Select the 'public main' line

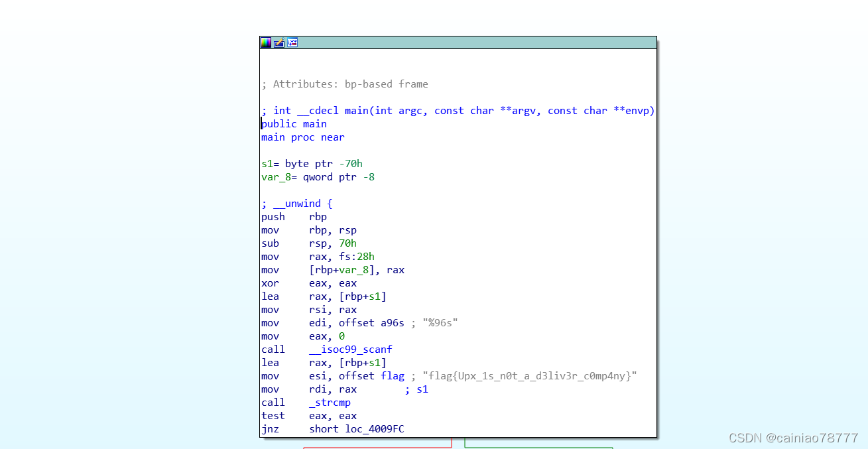point(294,124)
